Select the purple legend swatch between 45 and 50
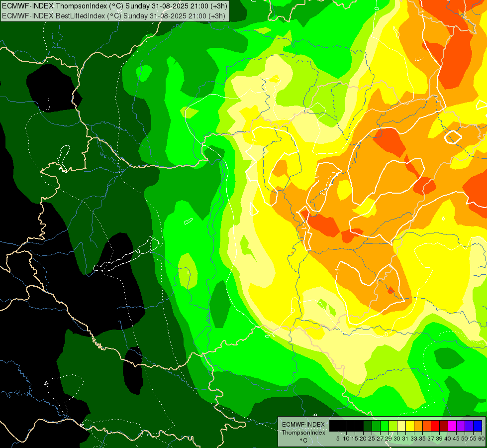This screenshot has width=487, height=448. point(461,426)
